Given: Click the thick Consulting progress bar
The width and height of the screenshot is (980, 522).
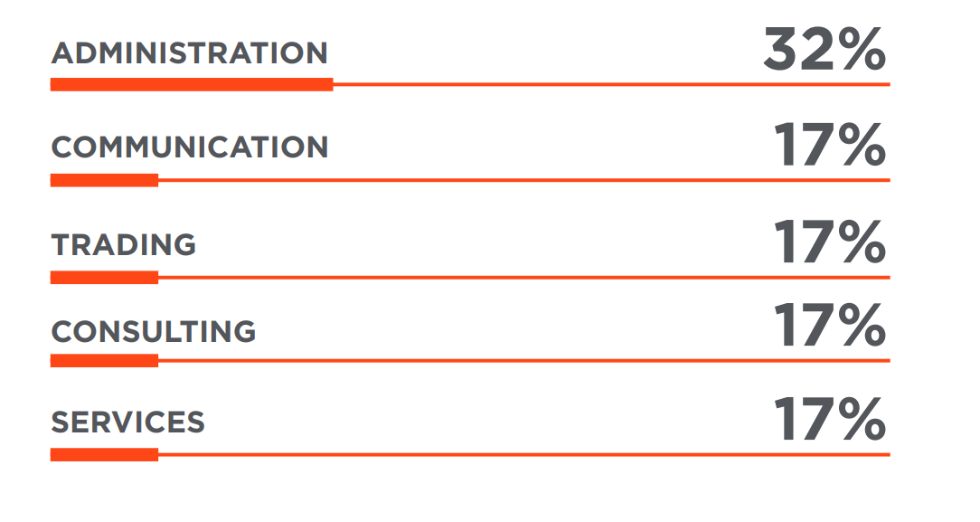Looking at the screenshot, I should pos(104,361).
